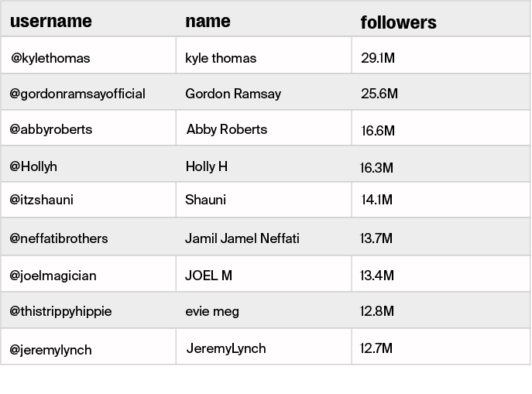Select the @neffatibrothers username cell
The width and height of the screenshot is (532, 394).
(59, 238)
